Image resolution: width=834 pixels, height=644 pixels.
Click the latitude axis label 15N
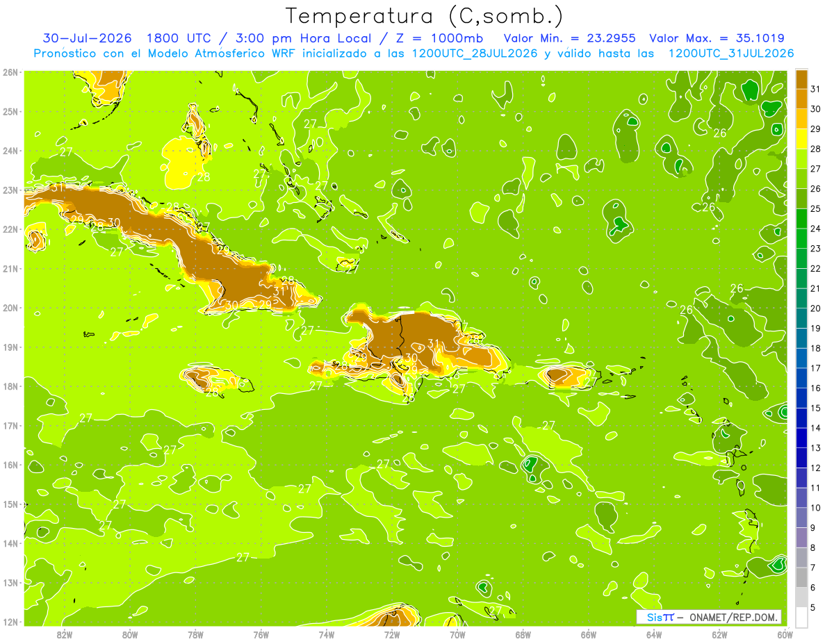pyautogui.click(x=10, y=504)
